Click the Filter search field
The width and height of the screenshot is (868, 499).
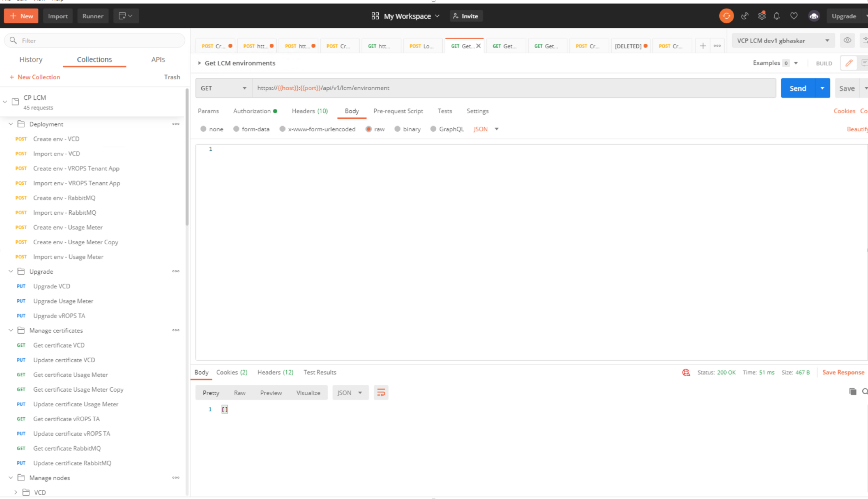97,41
